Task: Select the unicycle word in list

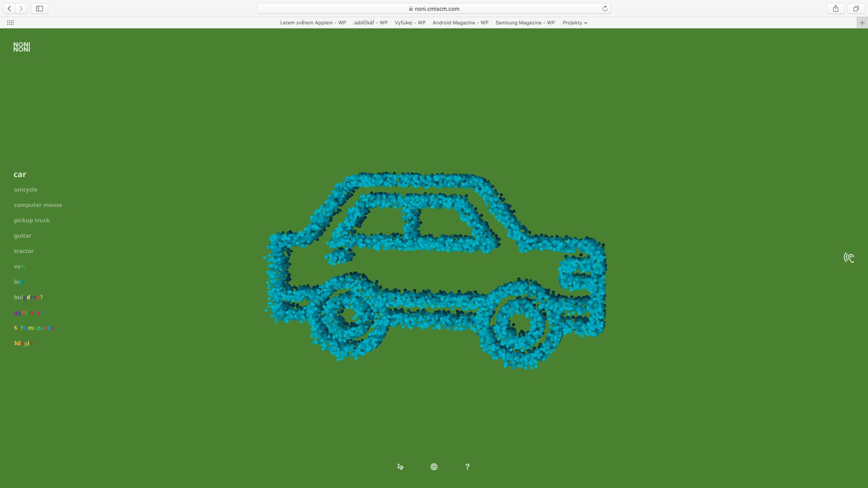Action: [25, 190]
